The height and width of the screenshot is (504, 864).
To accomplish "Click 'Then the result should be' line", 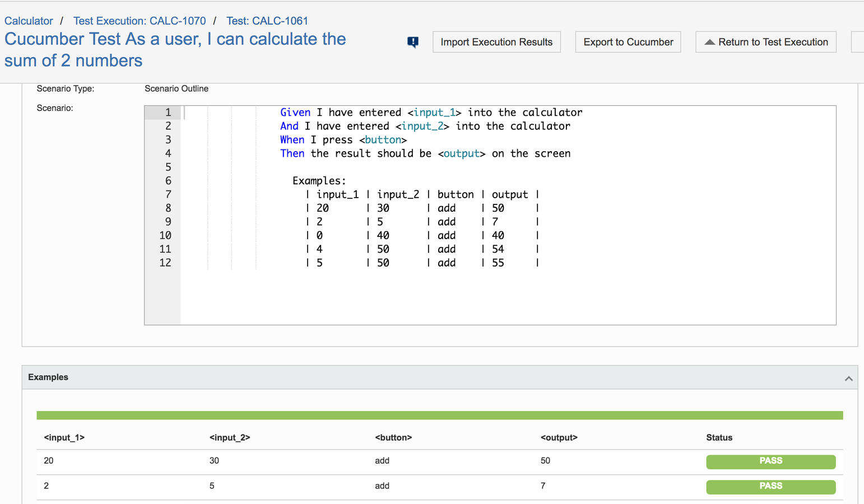I will (425, 153).
